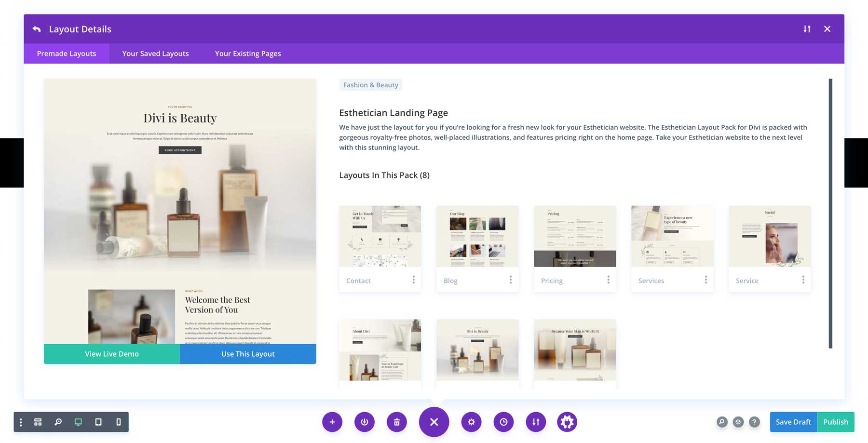This screenshot has width=868, height=443.
Task: Toggle zoom interaction mode with the magnifier
Action: point(58,422)
